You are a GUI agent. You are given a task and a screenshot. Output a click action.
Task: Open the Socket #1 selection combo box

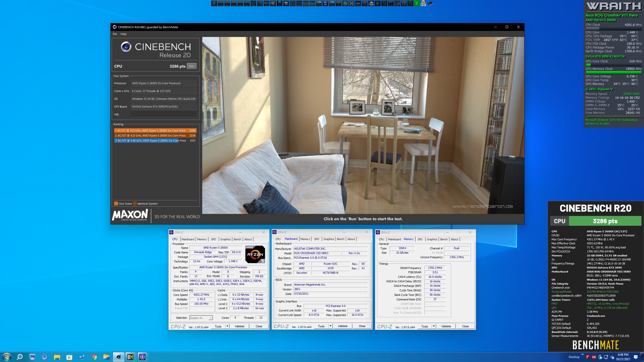[201, 318]
